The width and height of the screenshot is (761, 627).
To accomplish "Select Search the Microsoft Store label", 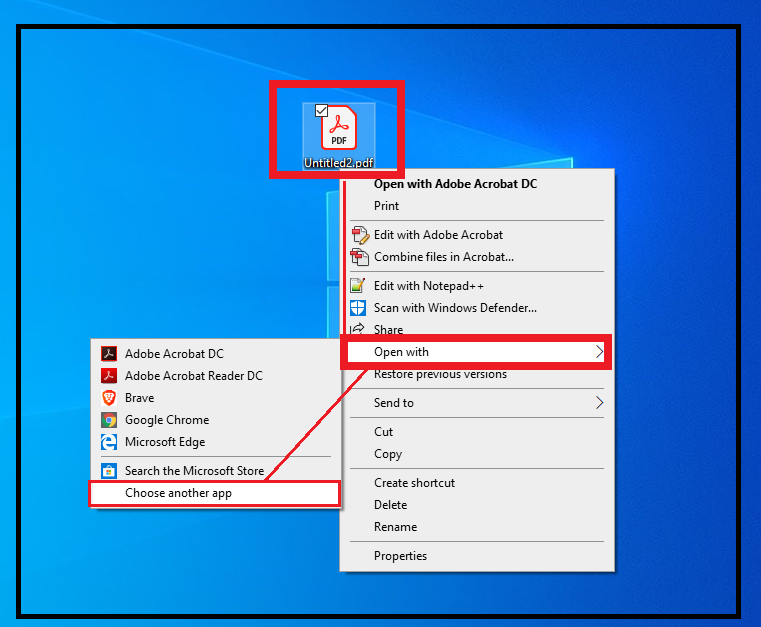I will (x=194, y=471).
